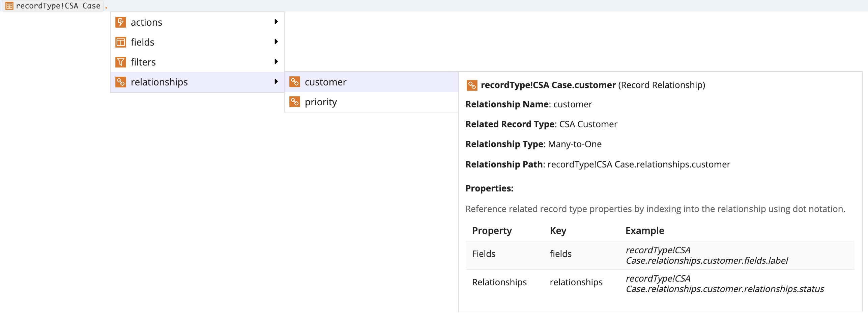
Task: Click the fields key cell
Action: point(560,254)
